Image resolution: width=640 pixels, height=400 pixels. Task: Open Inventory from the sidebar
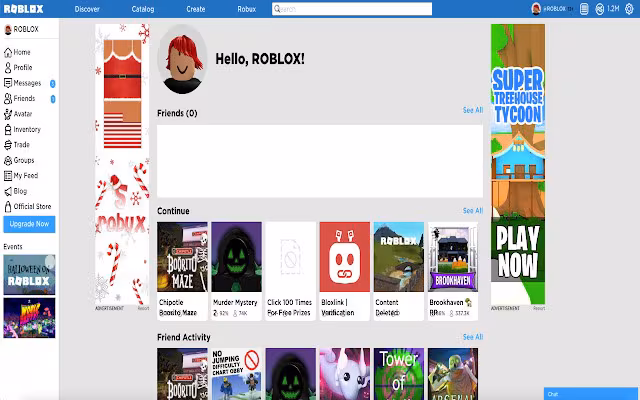(x=22, y=129)
